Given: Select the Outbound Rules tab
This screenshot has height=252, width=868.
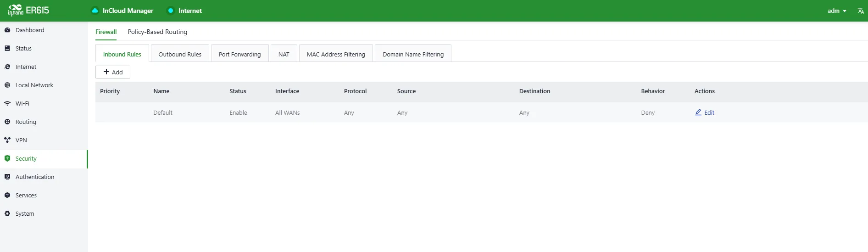Looking at the screenshot, I should tap(180, 54).
